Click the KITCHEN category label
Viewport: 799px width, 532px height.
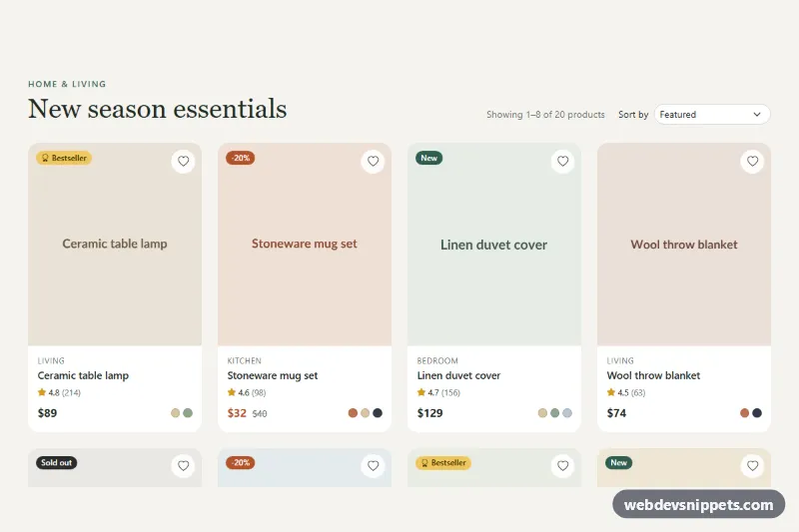tap(244, 361)
